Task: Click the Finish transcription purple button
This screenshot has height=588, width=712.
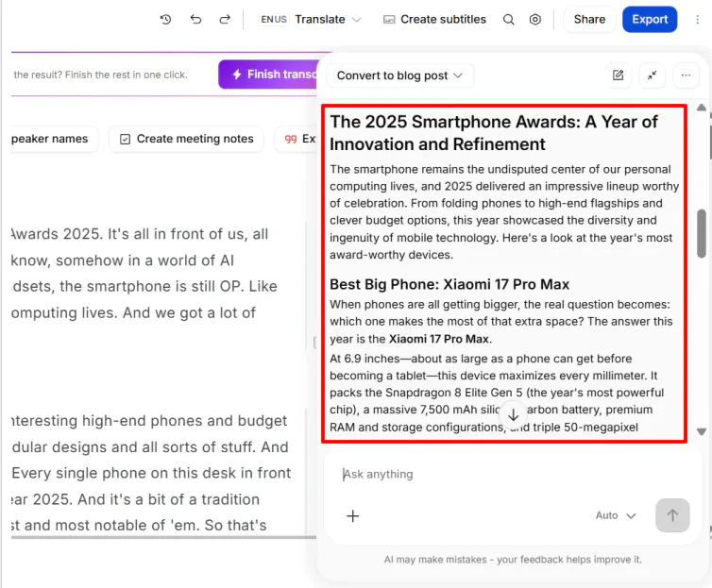Action: click(x=268, y=75)
